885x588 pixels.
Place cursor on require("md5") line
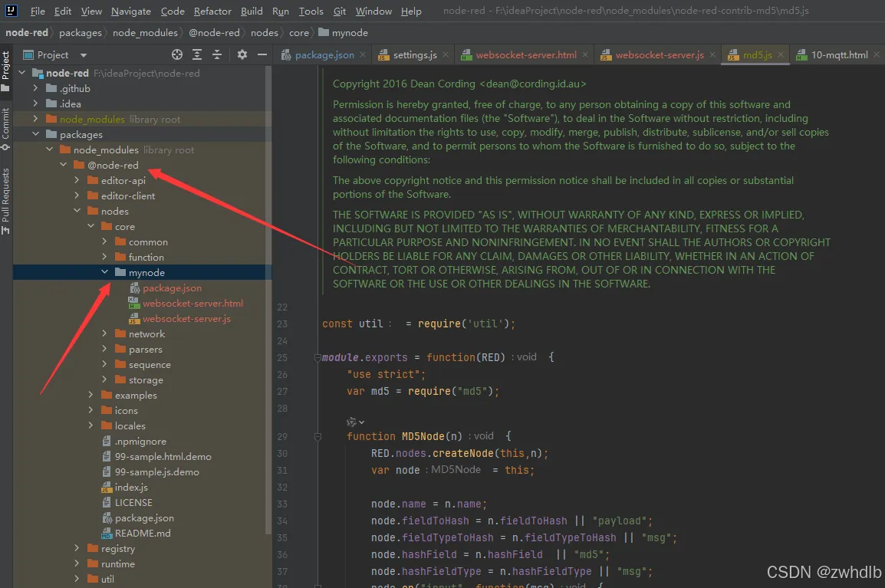pyautogui.click(x=423, y=391)
